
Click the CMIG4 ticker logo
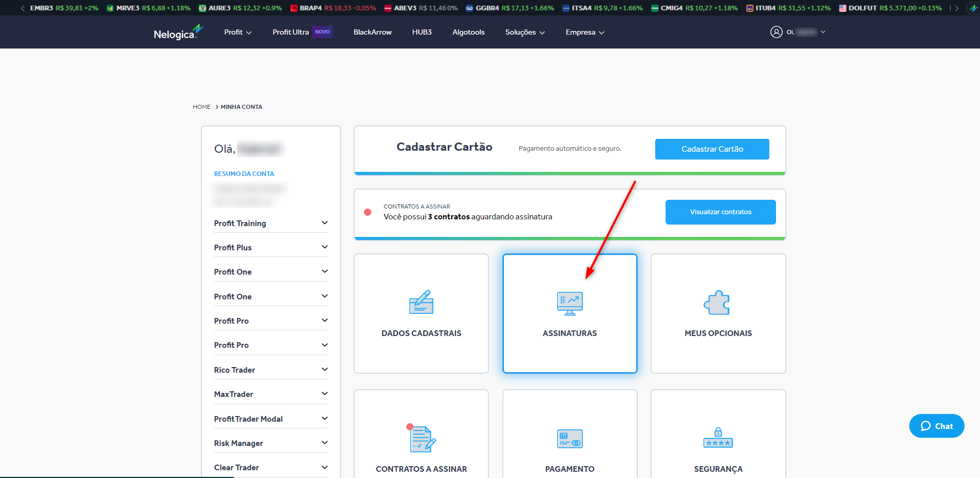point(655,8)
